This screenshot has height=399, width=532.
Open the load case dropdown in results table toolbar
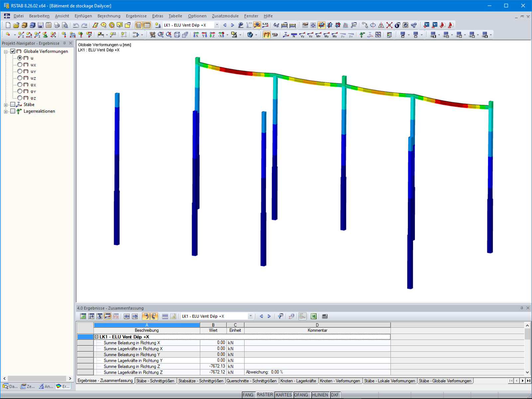pyautogui.click(x=250, y=316)
